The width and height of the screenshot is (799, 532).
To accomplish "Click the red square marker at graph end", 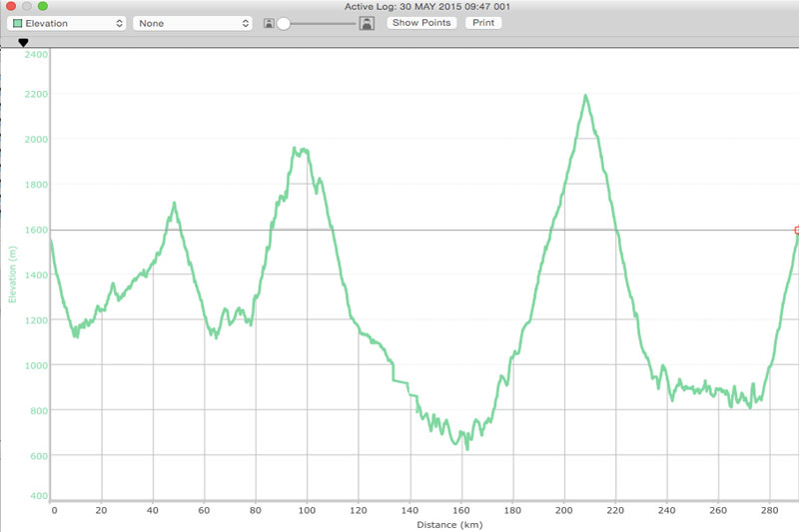I will [797, 231].
